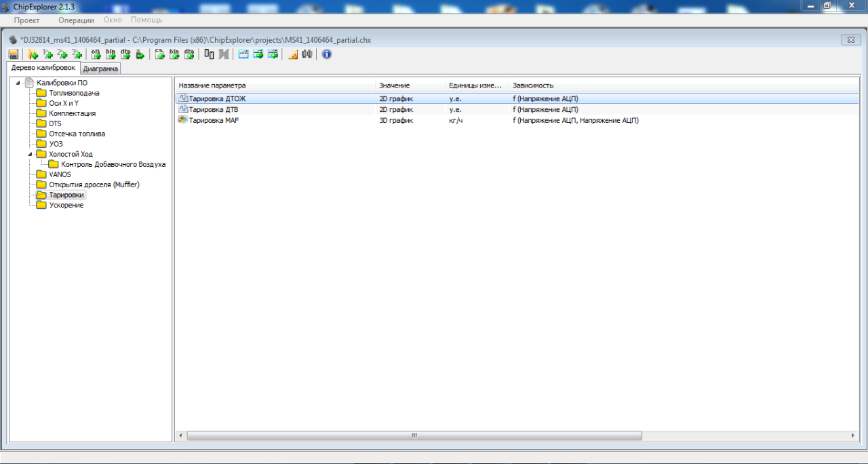Select the Тарировка ДТВ parameter row
868x464 pixels.
click(x=213, y=109)
